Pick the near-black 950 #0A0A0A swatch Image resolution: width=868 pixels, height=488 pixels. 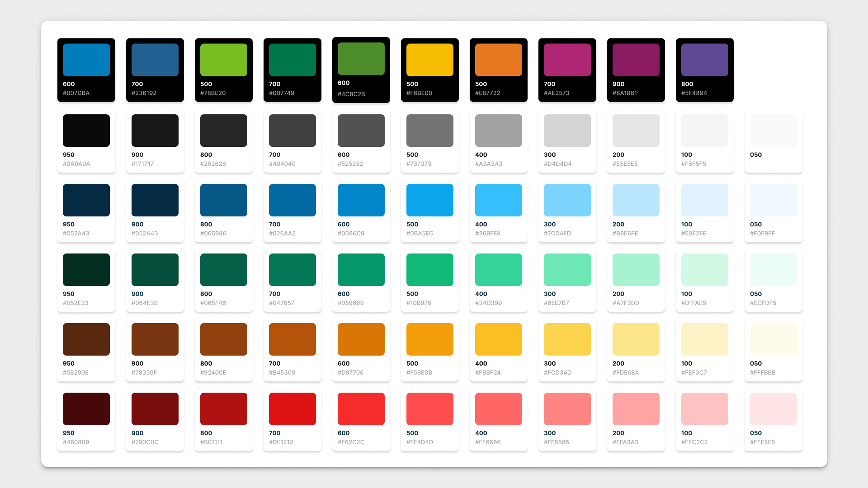tap(86, 131)
